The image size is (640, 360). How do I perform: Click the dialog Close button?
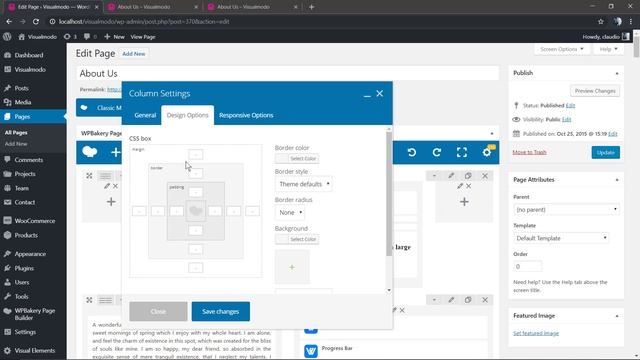coord(158,311)
